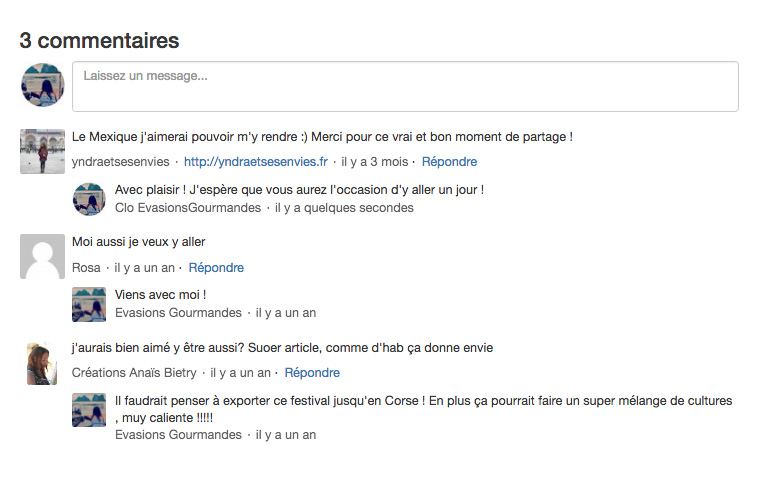Screen dimensions: 757x491
Task: Click Clo EvasionsGourmandes reply avatar
Action: point(89,199)
